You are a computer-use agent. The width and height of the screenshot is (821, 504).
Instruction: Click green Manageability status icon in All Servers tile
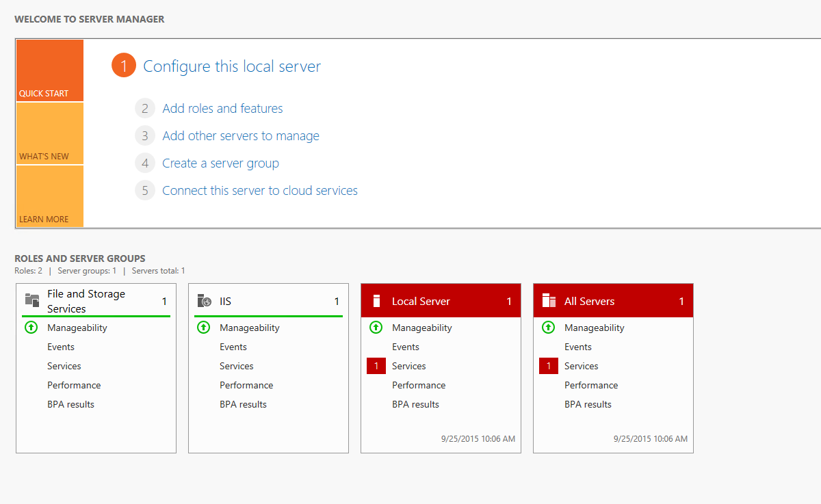548,328
